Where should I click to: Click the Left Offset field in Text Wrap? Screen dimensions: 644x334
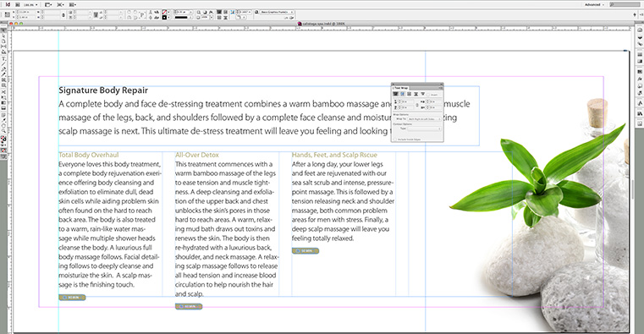(x=434, y=101)
